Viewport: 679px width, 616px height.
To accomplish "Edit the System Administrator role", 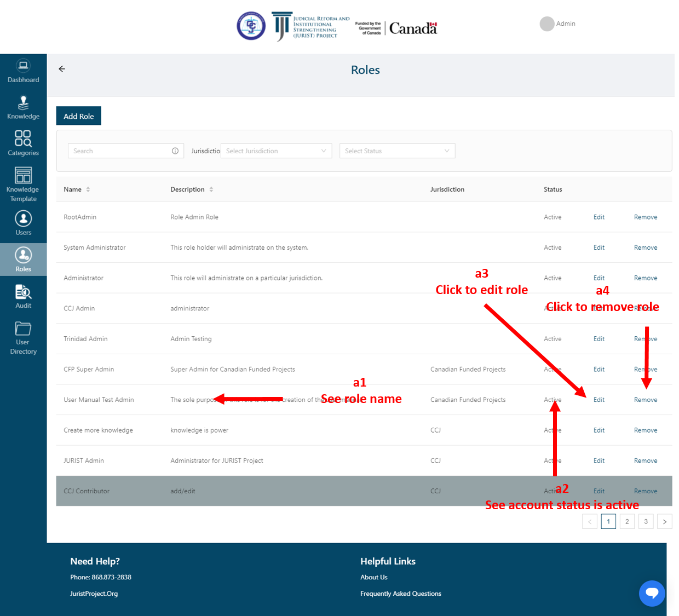I will click(x=599, y=247).
